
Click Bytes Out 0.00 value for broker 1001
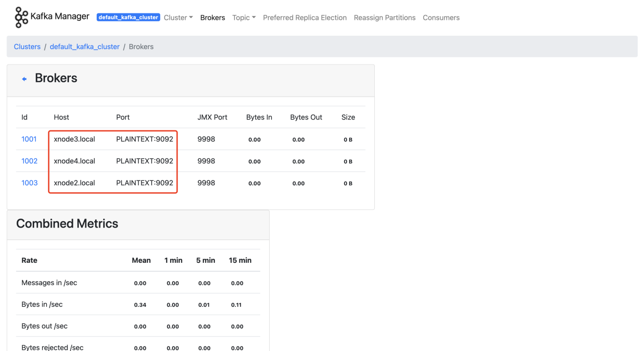(298, 140)
